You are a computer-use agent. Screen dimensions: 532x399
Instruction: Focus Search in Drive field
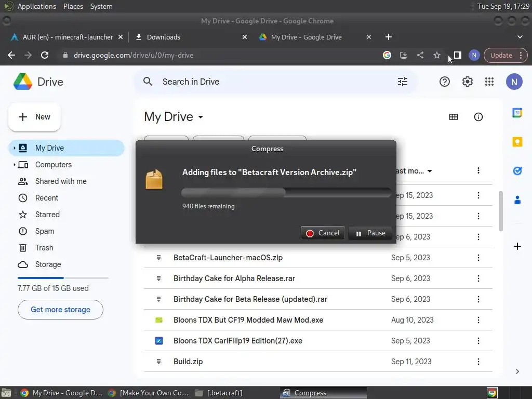point(275,82)
